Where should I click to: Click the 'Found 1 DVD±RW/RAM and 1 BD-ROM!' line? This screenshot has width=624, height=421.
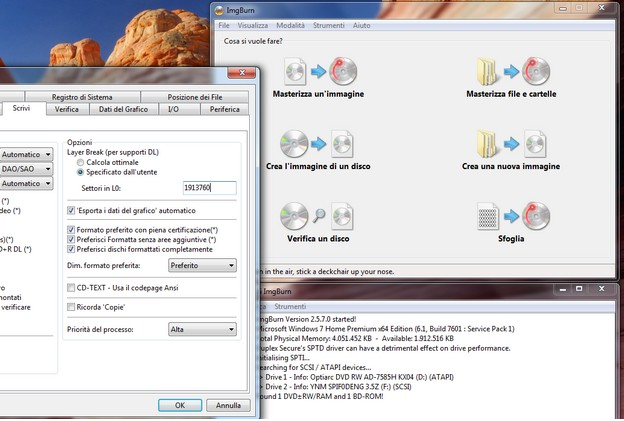pyautogui.click(x=321, y=397)
